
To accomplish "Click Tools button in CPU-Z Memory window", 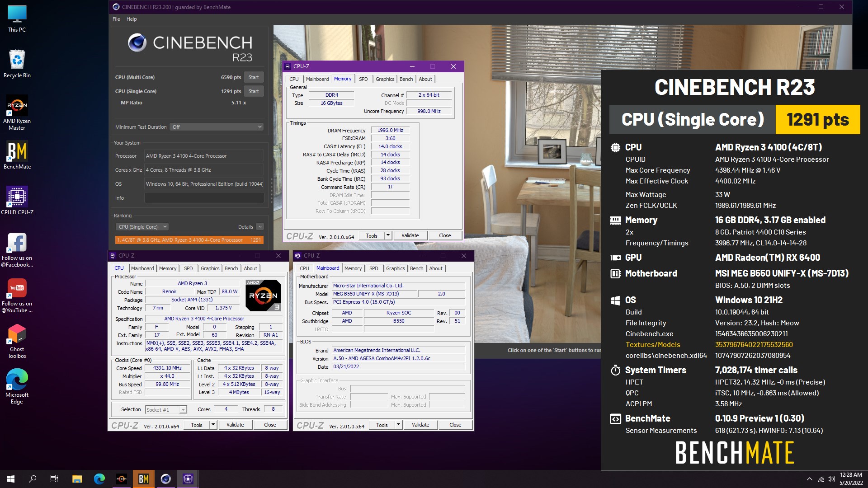I will pos(372,235).
